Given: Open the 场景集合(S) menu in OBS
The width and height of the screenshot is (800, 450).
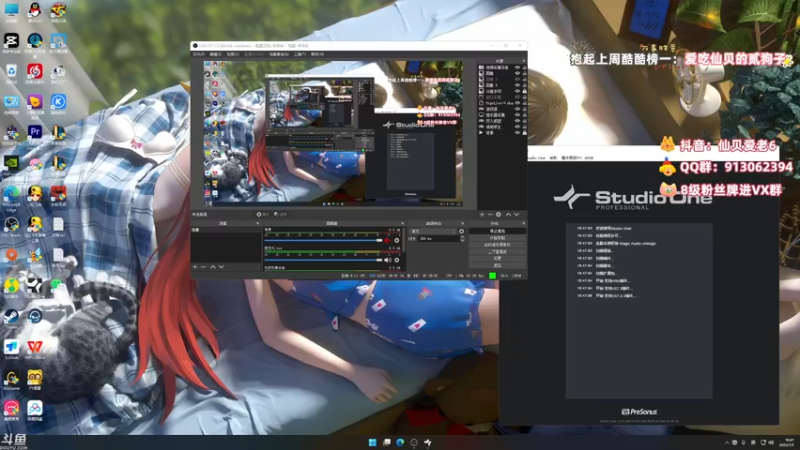Looking at the screenshot, I should pos(279,54).
